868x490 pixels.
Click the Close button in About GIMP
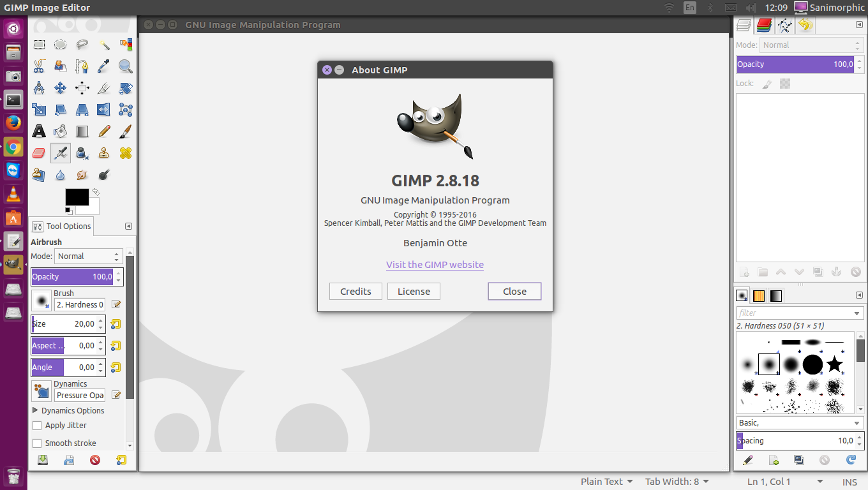[514, 292]
